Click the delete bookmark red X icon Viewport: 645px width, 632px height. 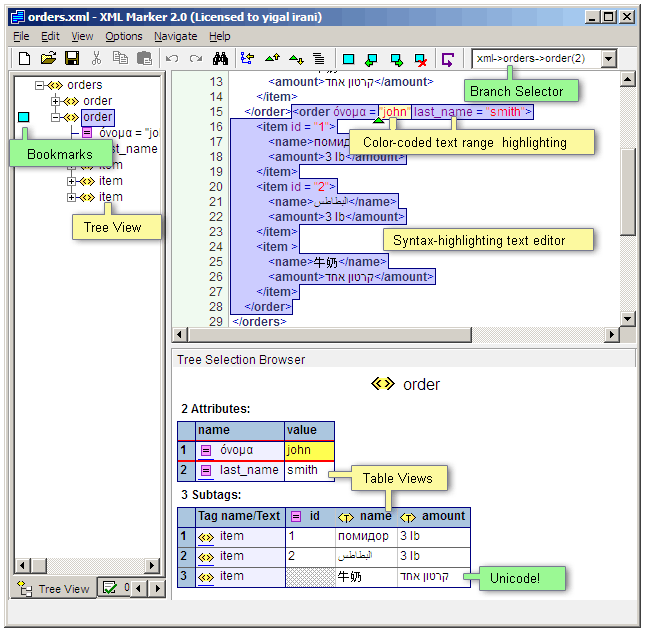click(x=421, y=59)
